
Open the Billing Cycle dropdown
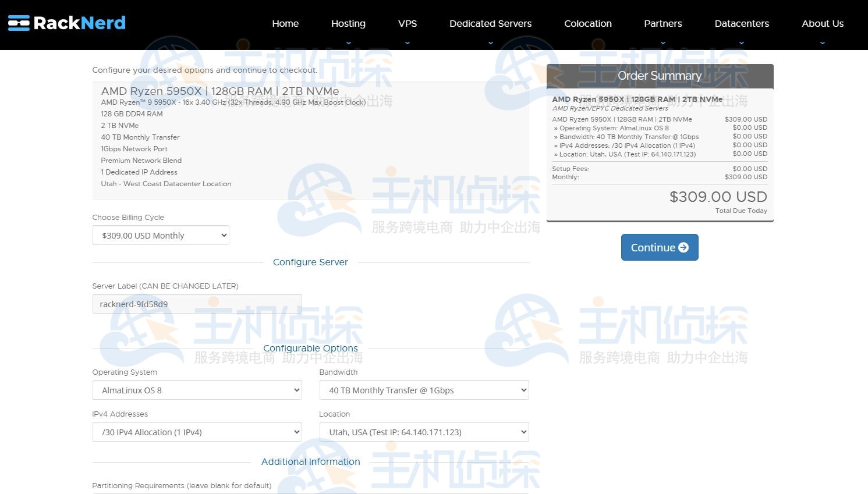[161, 236]
